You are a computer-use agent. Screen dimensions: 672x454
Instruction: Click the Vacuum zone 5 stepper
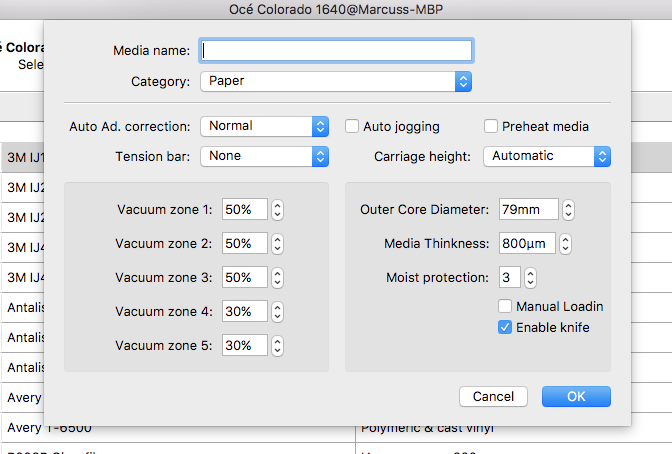point(277,346)
